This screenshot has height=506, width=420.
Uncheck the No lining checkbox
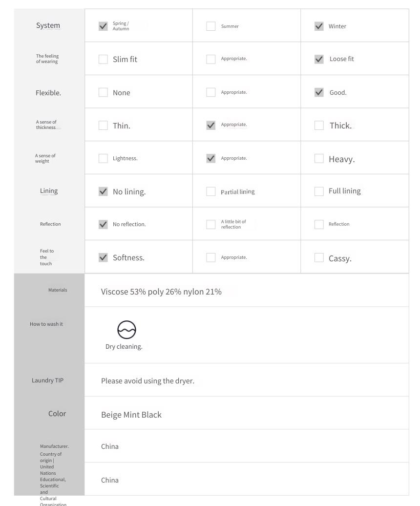pyautogui.click(x=103, y=191)
